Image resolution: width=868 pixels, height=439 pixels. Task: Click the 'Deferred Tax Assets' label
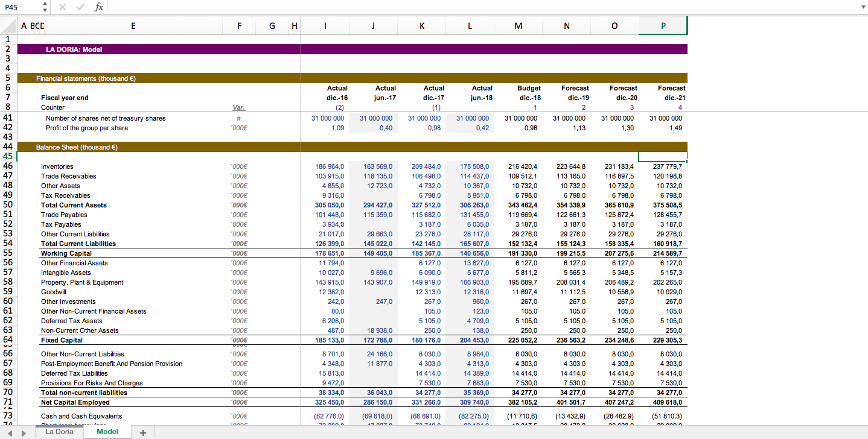[x=72, y=321]
